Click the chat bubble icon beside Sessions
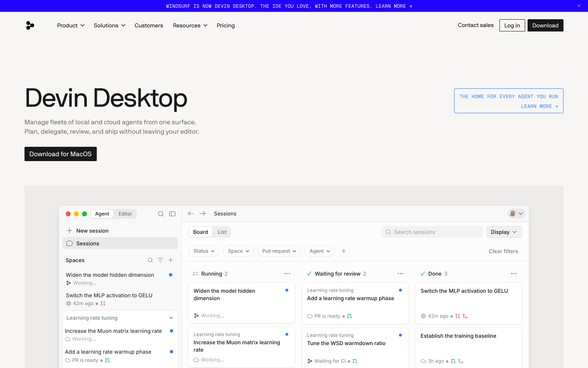 click(x=69, y=243)
